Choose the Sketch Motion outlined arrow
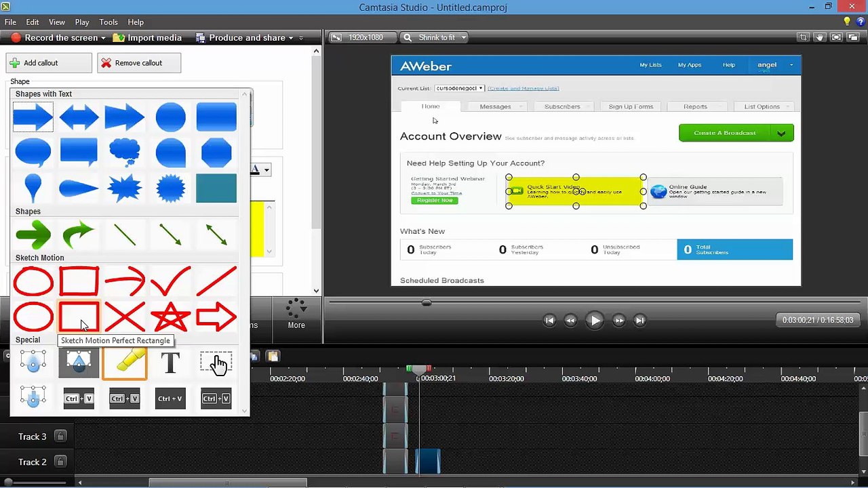 click(216, 317)
